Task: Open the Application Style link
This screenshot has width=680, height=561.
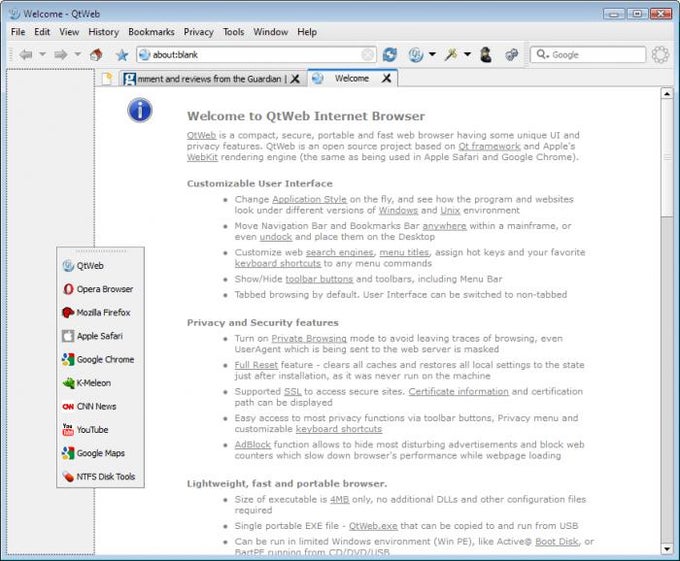Action: click(309, 199)
